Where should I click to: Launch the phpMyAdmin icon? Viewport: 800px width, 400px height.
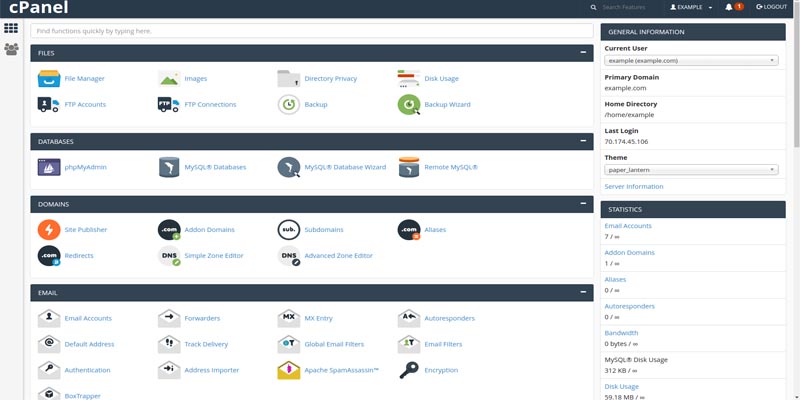click(x=49, y=167)
